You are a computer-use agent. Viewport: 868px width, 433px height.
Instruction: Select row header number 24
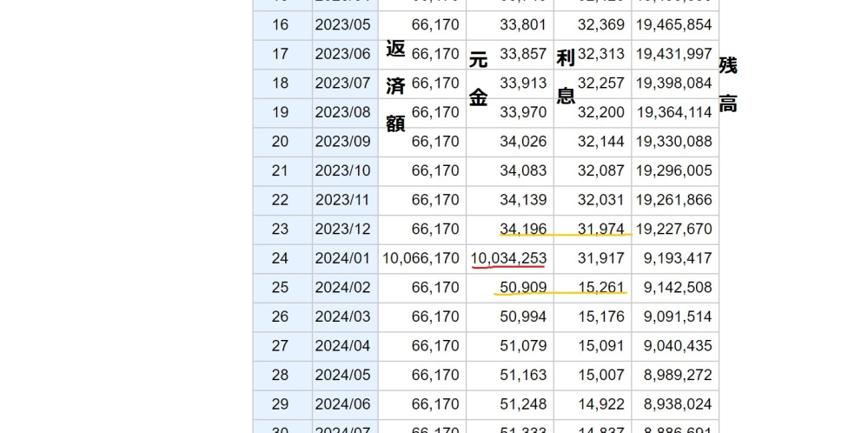click(280, 258)
